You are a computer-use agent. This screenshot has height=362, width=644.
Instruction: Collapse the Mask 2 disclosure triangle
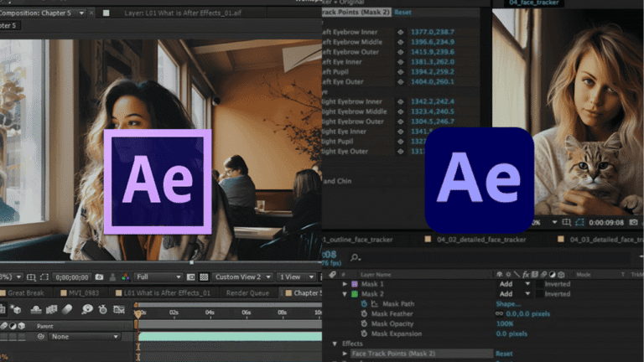(345, 294)
